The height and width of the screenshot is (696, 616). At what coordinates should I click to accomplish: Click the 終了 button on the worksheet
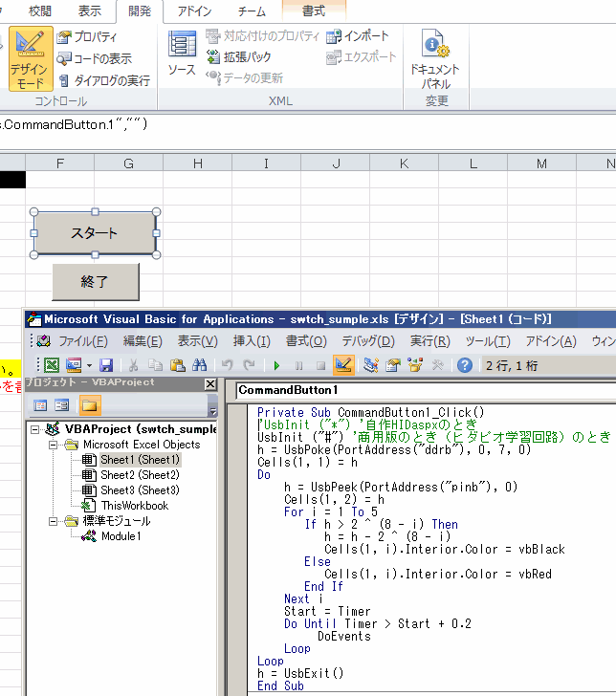click(x=96, y=282)
